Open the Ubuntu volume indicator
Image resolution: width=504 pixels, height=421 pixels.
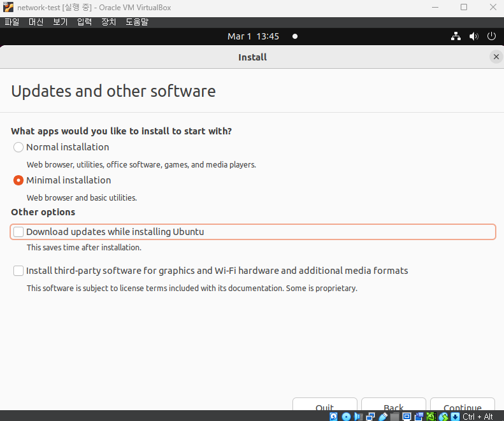point(473,36)
